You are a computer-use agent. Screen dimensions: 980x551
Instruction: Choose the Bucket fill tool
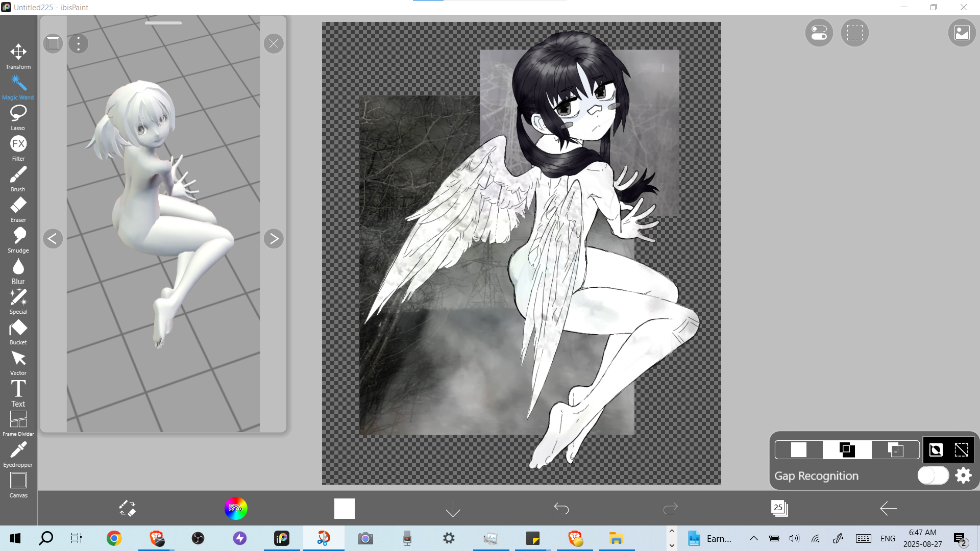(x=18, y=331)
